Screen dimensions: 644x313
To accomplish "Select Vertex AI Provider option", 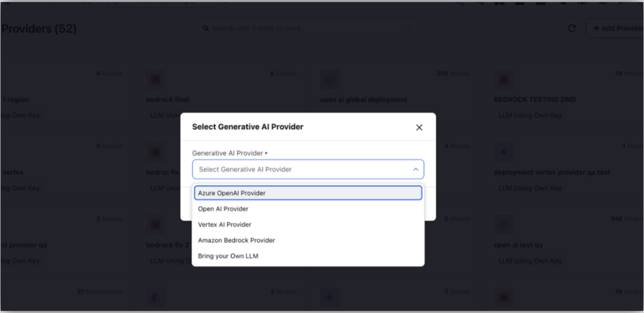I will click(x=308, y=225).
